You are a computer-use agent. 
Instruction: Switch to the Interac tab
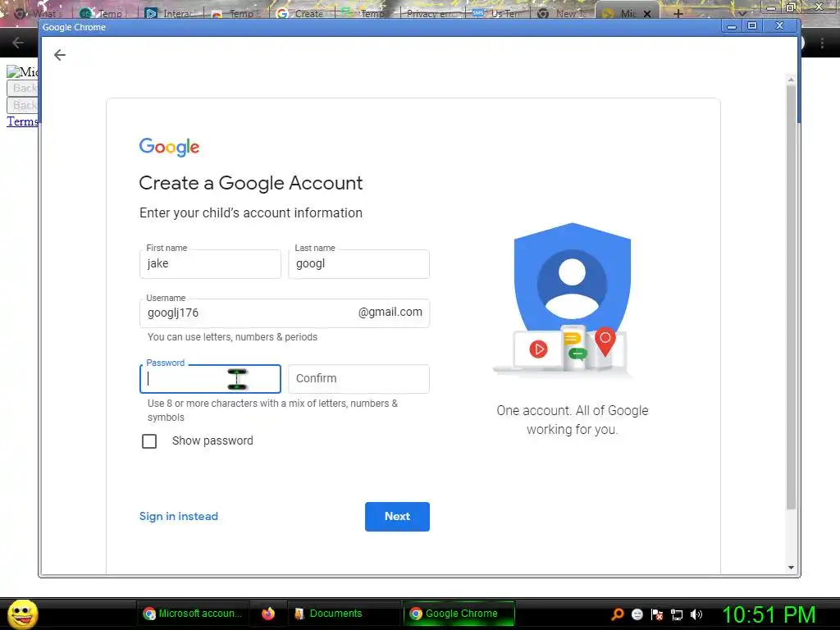[x=171, y=13]
